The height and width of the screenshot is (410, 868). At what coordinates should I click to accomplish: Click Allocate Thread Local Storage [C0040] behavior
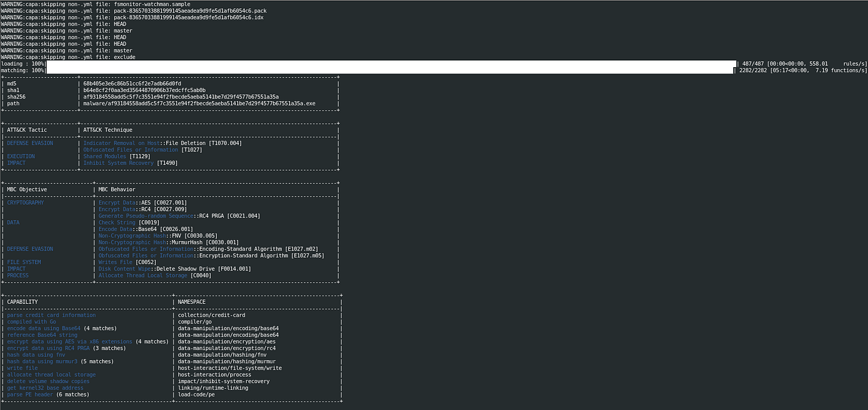[155, 275]
